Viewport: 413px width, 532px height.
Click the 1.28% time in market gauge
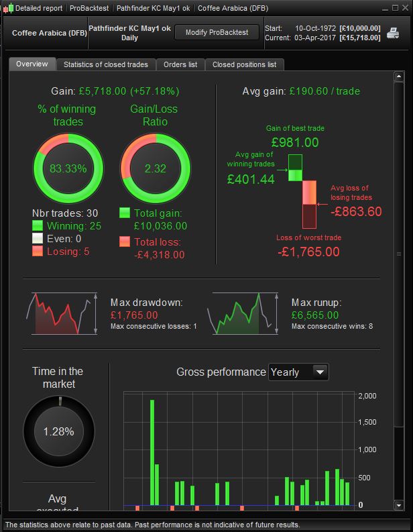pos(58,431)
